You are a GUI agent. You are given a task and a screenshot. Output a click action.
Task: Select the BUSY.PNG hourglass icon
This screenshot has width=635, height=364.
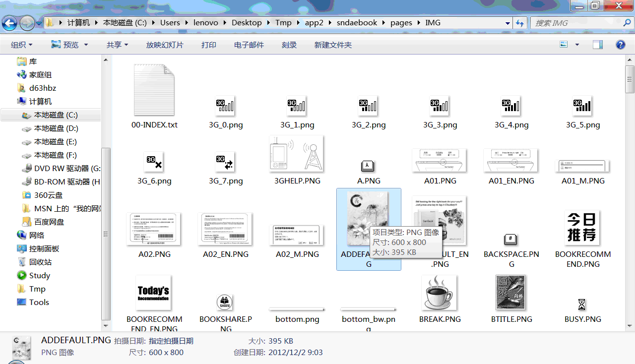pos(582,304)
